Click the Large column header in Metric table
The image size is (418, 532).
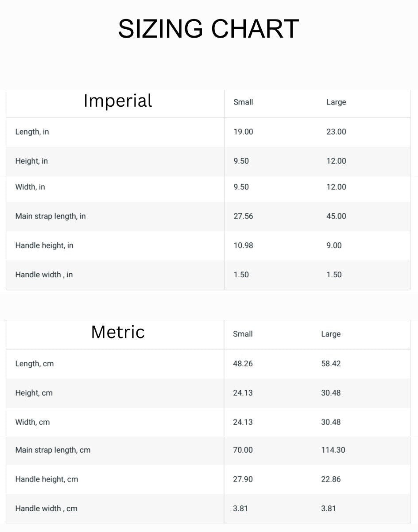click(331, 334)
